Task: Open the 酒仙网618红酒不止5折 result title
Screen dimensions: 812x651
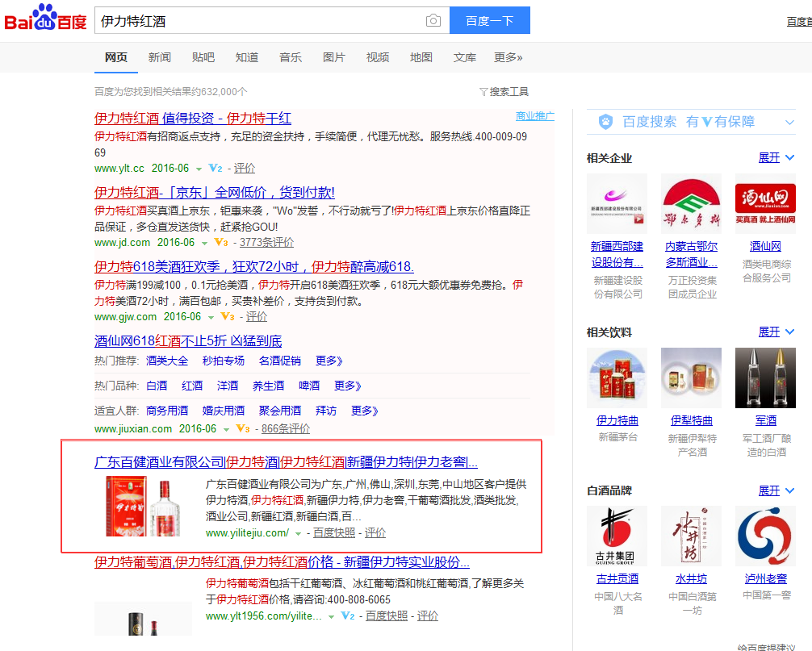Action: [188, 341]
